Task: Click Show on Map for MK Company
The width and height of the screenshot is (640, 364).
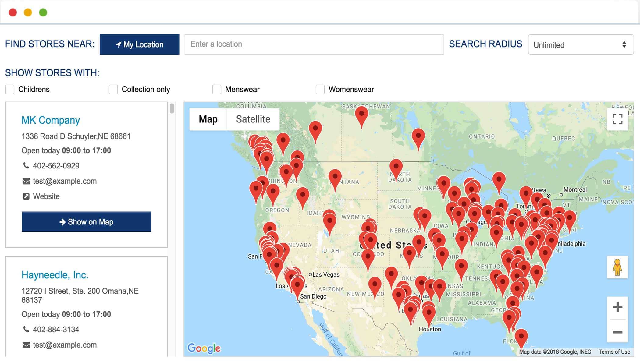Action: click(x=86, y=222)
